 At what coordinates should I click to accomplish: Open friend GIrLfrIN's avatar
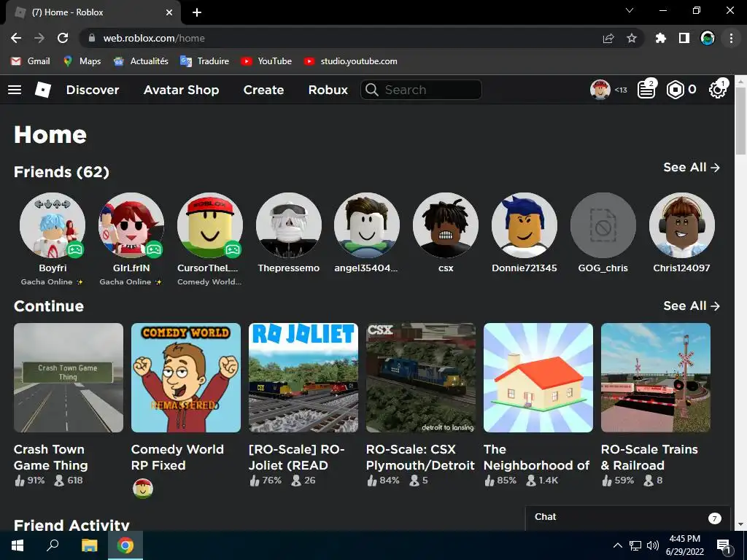point(131,225)
